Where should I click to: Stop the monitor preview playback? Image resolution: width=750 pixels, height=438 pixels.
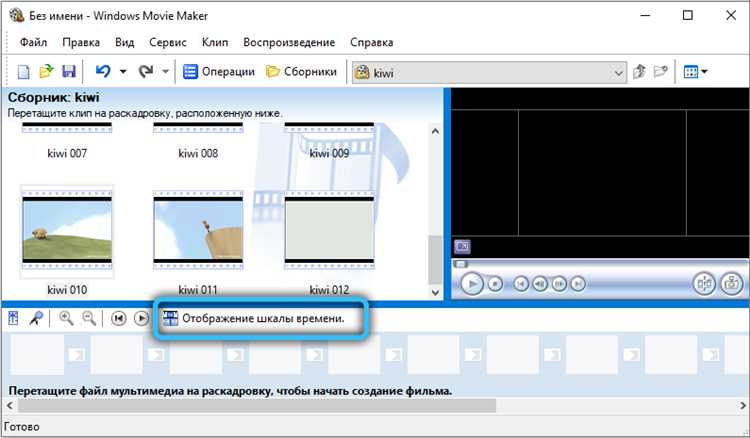point(495,284)
